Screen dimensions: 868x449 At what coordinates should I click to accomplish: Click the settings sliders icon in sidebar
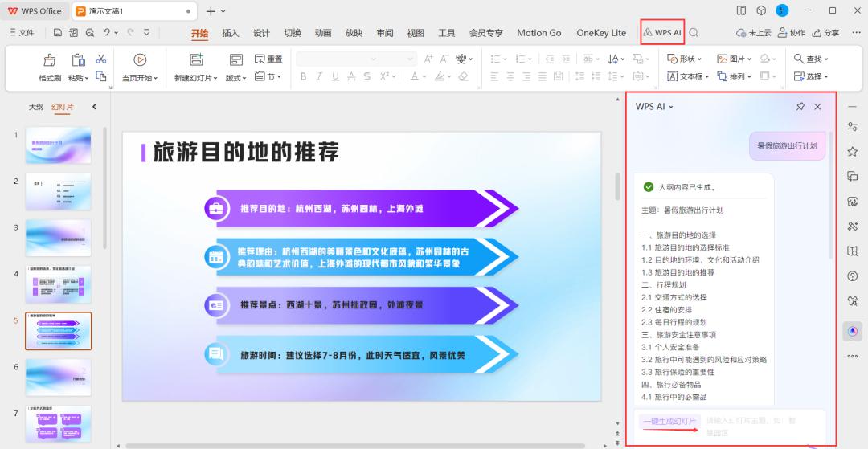point(853,127)
